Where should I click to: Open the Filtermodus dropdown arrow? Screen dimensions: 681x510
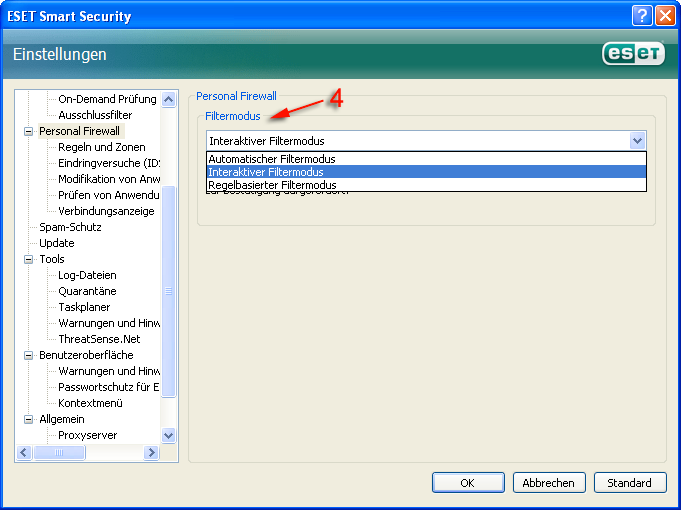637,141
